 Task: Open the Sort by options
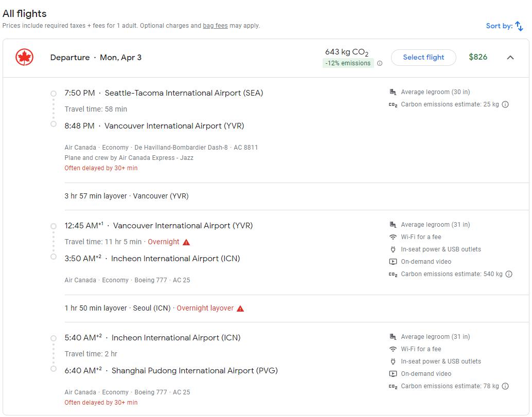tap(499, 26)
